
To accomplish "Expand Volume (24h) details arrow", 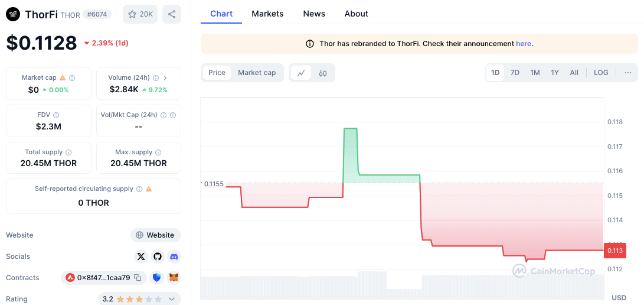I will [x=165, y=77].
